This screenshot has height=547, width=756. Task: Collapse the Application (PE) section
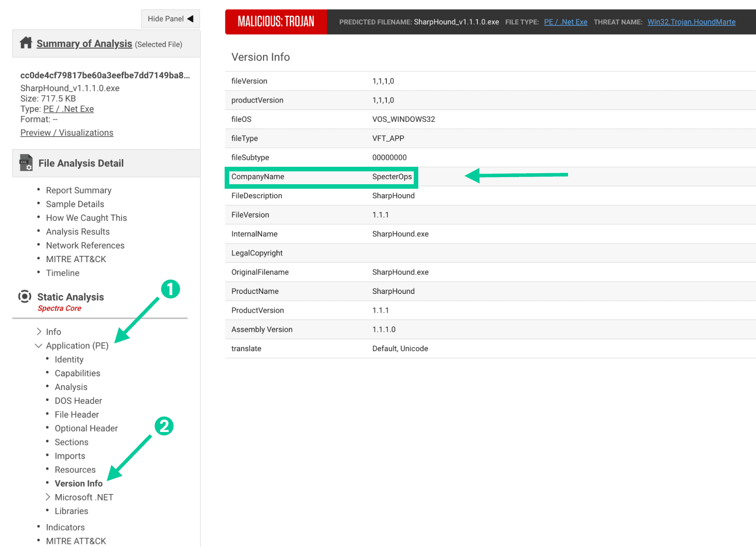pyautogui.click(x=39, y=346)
